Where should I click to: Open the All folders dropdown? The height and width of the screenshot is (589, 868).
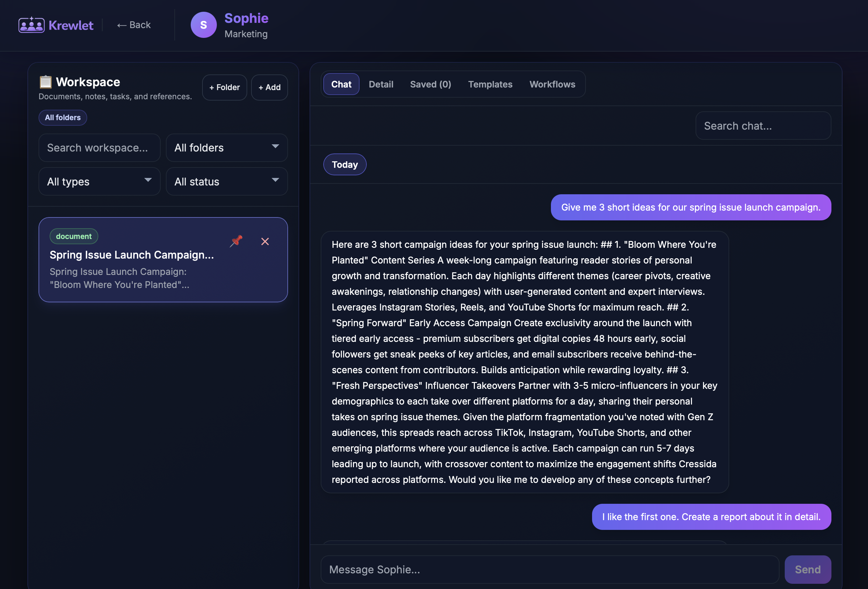pos(226,148)
